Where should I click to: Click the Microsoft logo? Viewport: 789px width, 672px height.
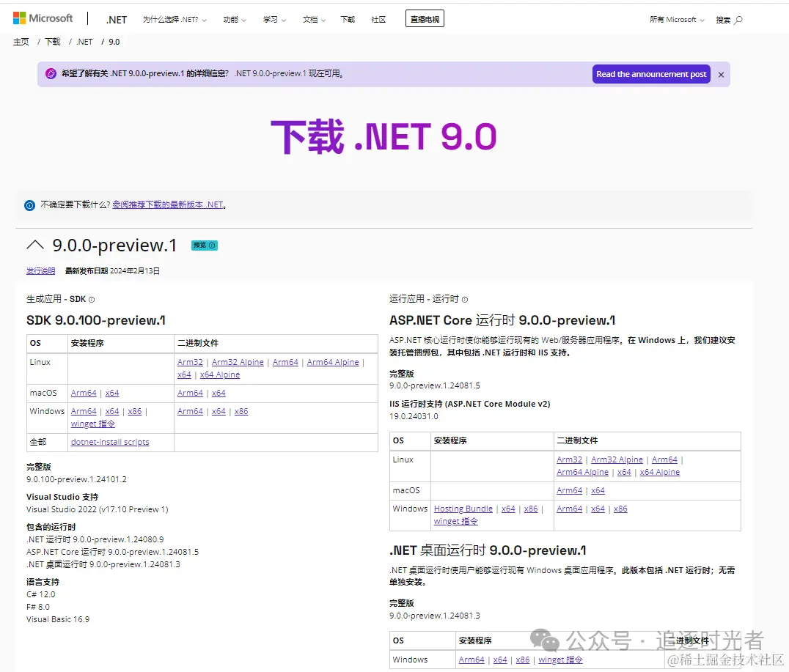click(43, 18)
